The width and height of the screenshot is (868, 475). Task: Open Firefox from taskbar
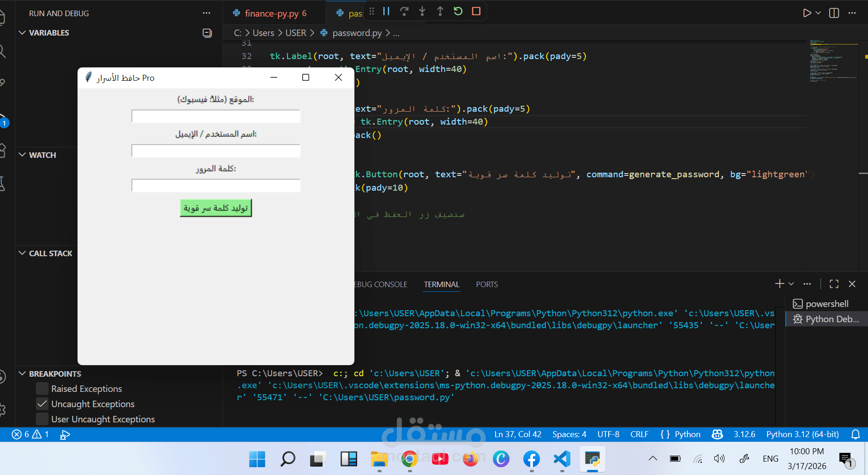pos(470,459)
